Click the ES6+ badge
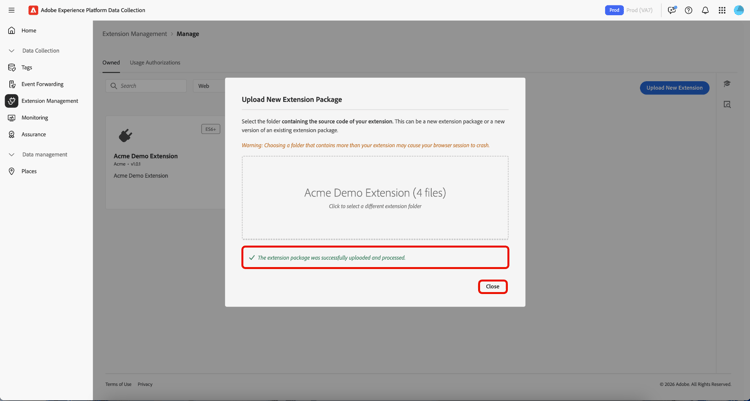Image resolution: width=750 pixels, height=401 pixels. point(210,129)
